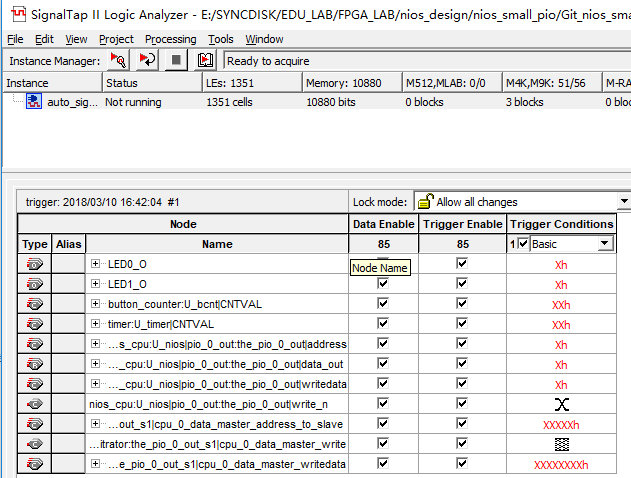Click the lock mode padlock icon
631x478 pixels.
425,201
